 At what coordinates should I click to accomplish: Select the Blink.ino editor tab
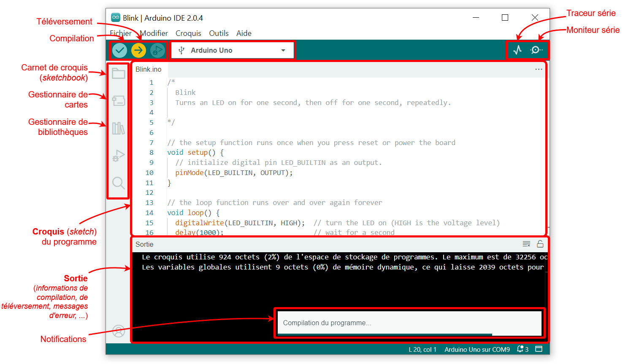pyautogui.click(x=149, y=70)
